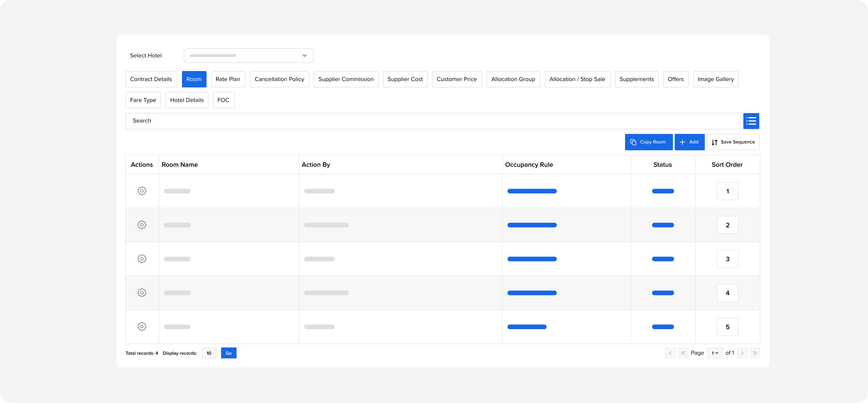Open the actions gear for sort order 3
The width and height of the screenshot is (868, 403).
click(x=142, y=259)
